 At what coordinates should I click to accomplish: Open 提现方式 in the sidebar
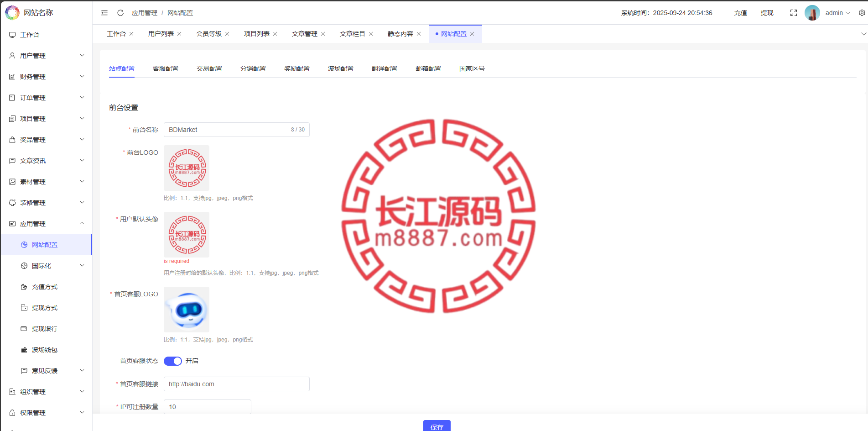pos(46,308)
